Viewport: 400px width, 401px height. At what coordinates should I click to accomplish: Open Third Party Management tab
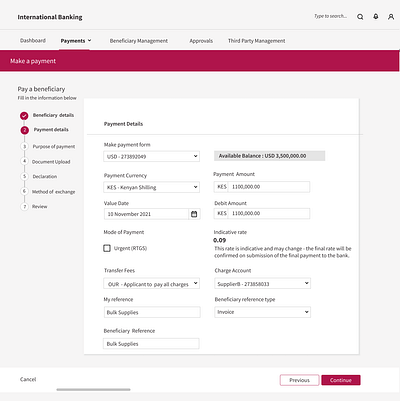(x=256, y=41)
